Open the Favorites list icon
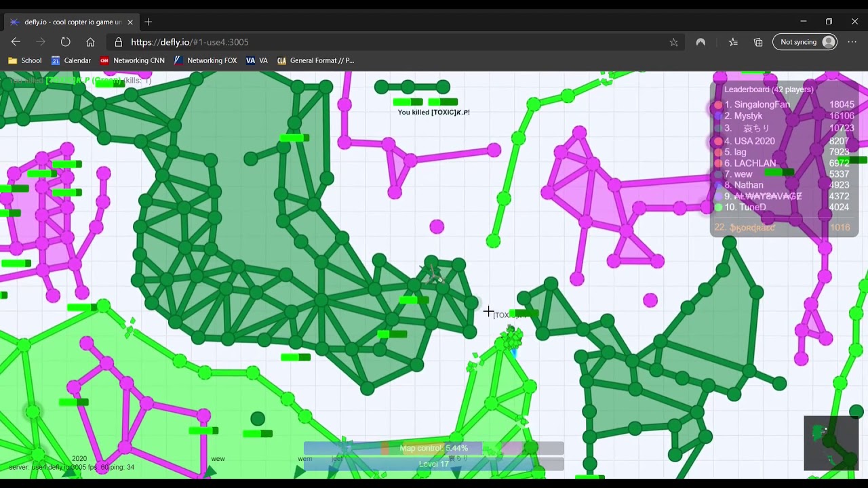 pyautogui.click(x=733, y=42)
